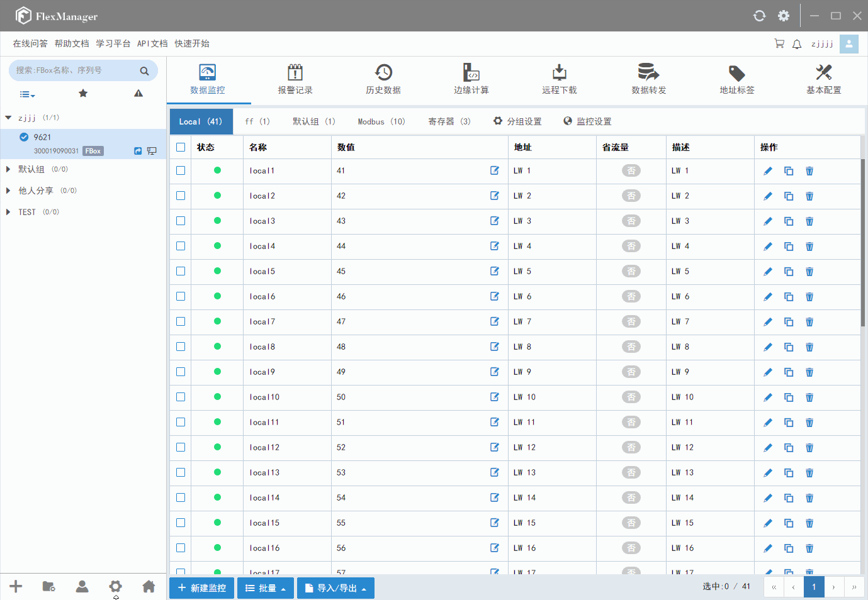Open the 帮助文档 help docs link
Image resolution: width=868 pixels, height=600 pixels.
click(72, 43)
